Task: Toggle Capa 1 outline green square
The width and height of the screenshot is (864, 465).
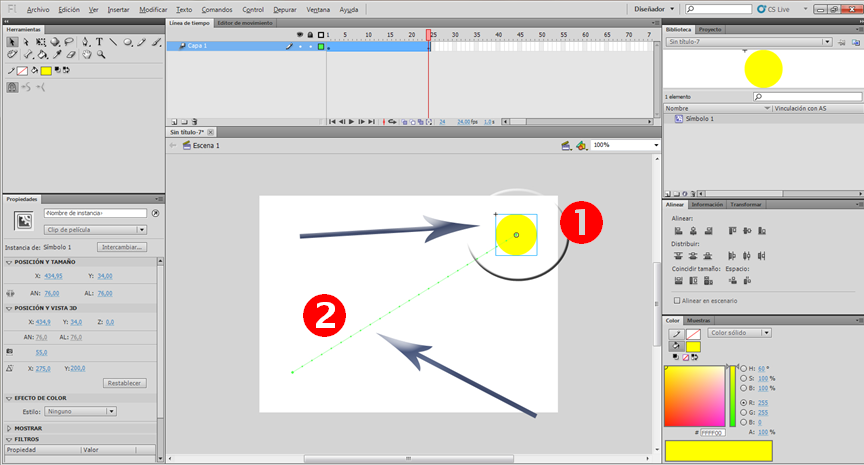Action: (321, 46)
